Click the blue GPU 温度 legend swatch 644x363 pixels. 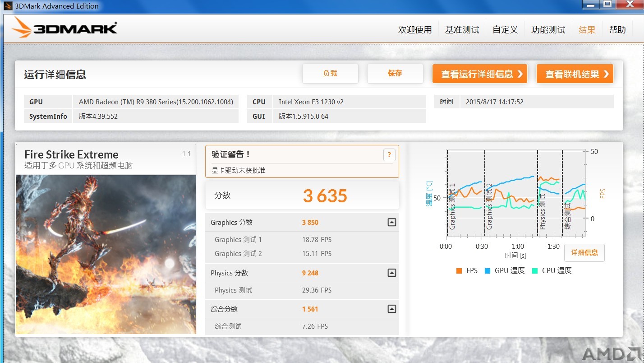[488, 271]
